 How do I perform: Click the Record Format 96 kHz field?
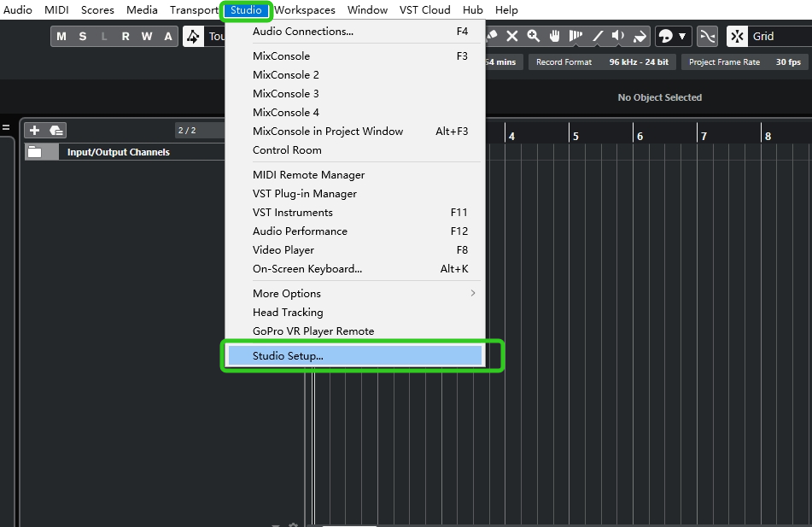[x=602, y=62]
